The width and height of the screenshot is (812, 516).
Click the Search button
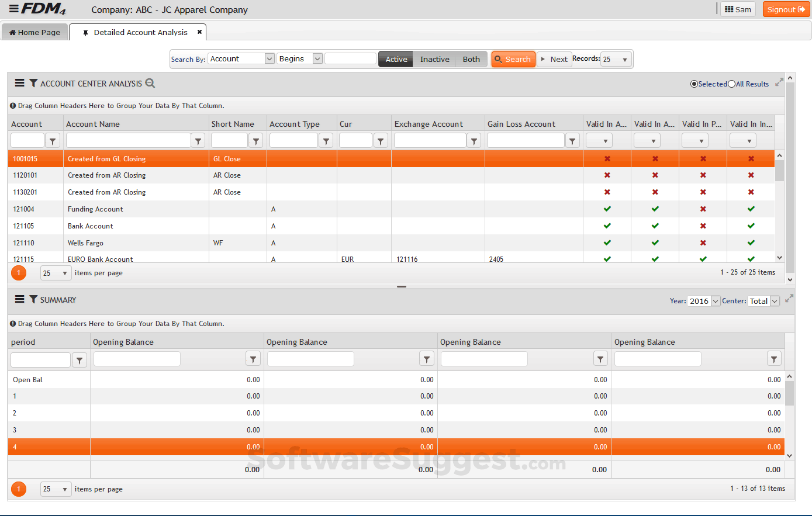(513, 59)
